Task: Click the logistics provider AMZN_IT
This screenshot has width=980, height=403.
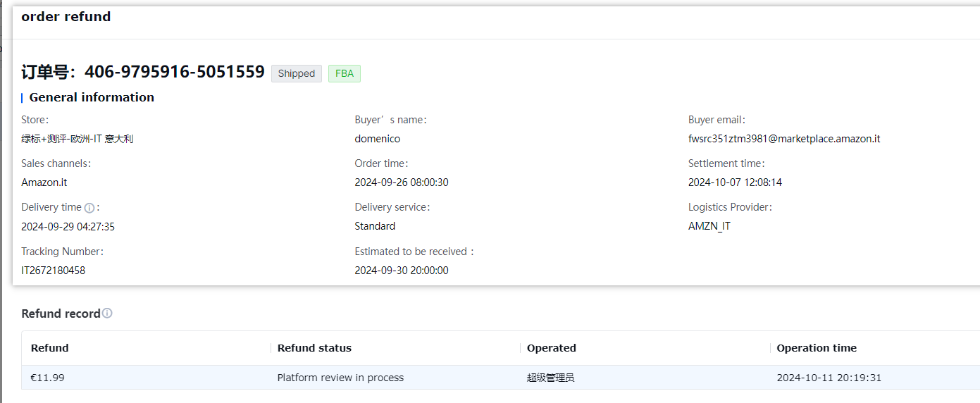Action: click(x=709, y=226)
